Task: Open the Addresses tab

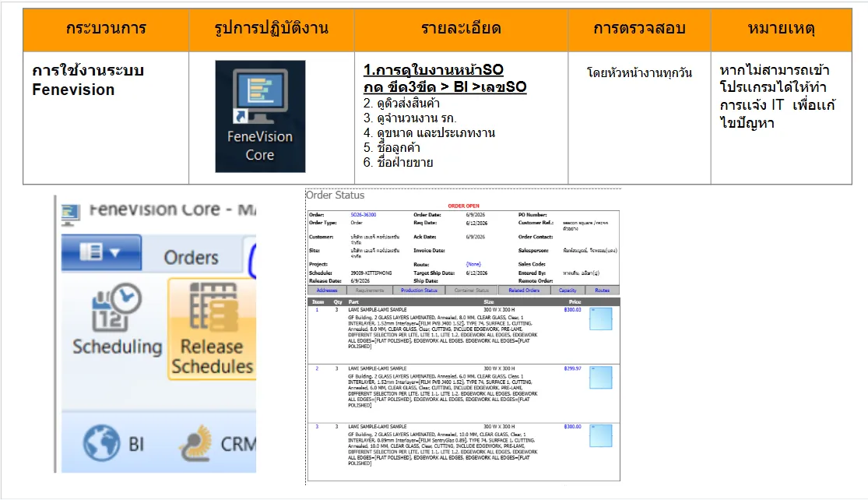Action: click(x=327, y=290)
